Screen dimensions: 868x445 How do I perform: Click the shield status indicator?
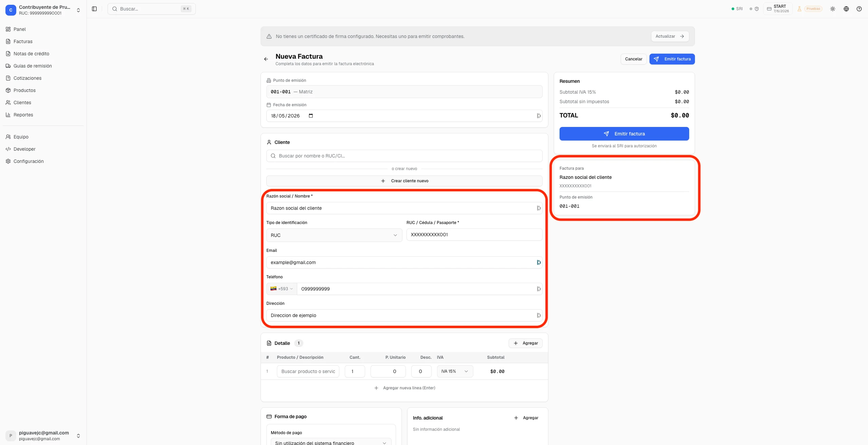[754, 9]
